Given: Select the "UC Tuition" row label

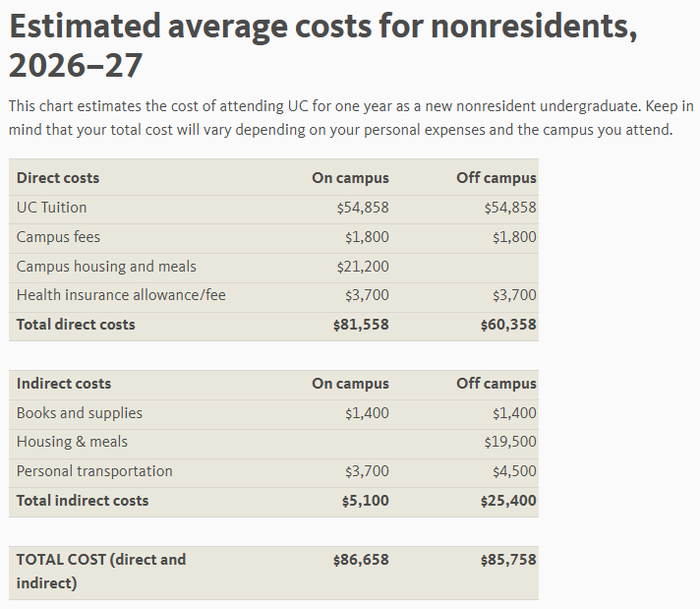Looking at the screenshot, I should coord(51,208).
